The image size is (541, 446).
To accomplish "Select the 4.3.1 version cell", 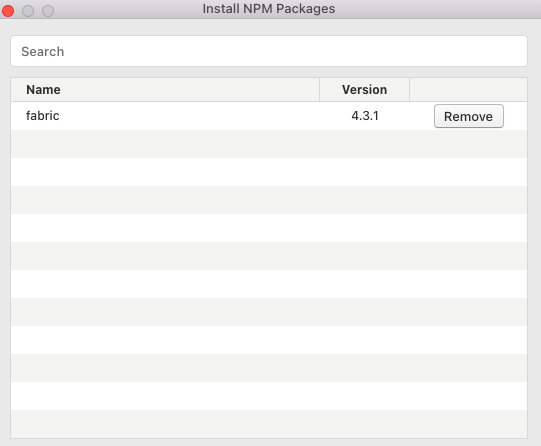I will pyautogui.click(x=365, y=116).
